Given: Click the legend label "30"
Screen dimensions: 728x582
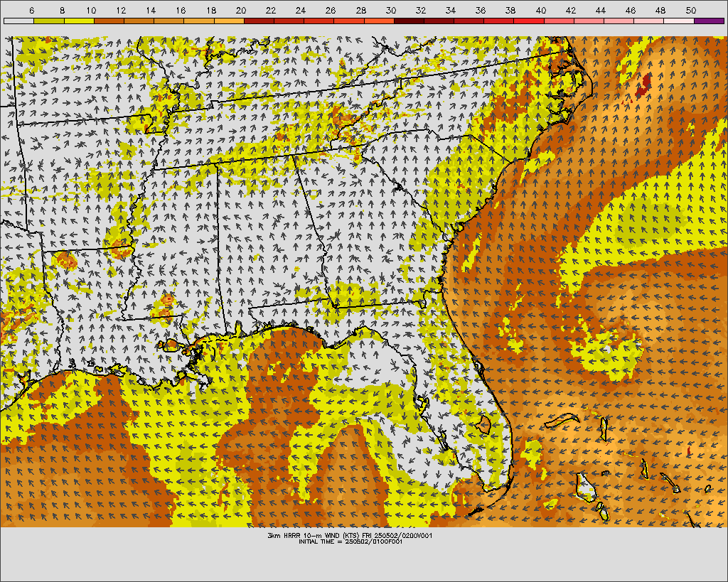Looking at the screenshot, I should tap(391, 10).
